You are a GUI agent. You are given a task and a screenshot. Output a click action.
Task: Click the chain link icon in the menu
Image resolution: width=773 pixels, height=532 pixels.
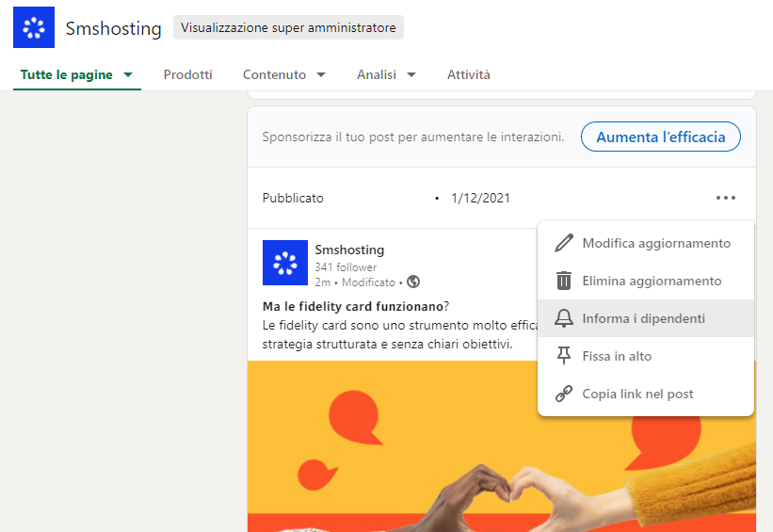click(x=564, y=394)
